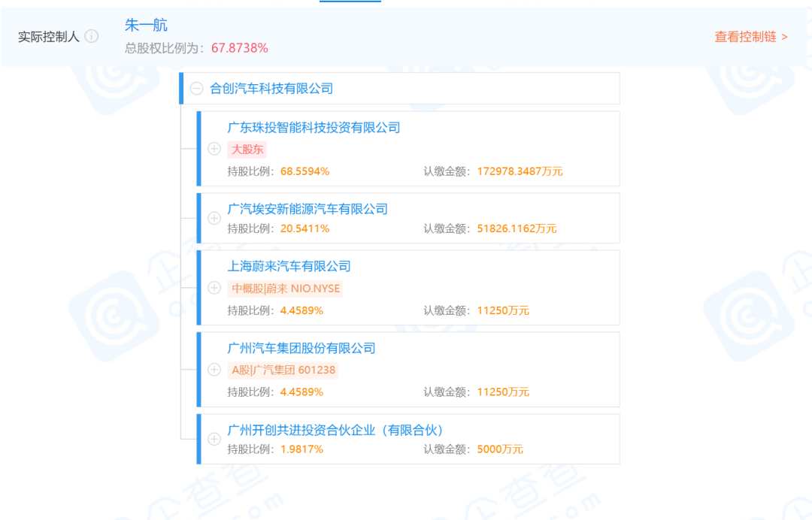The width and height of the screenshot is (812, 520).
Task: Click the 总股权比例为 label
Action: (x=165, y=48)
